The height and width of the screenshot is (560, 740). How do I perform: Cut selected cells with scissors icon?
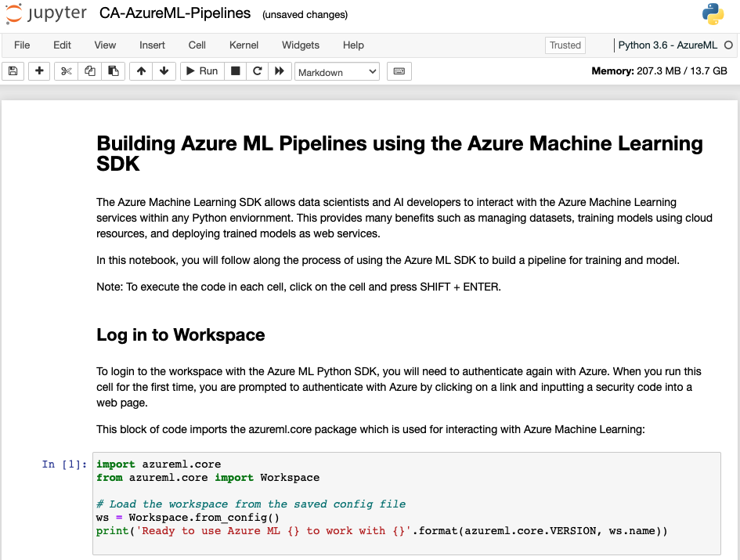click(x=66, y=71)
